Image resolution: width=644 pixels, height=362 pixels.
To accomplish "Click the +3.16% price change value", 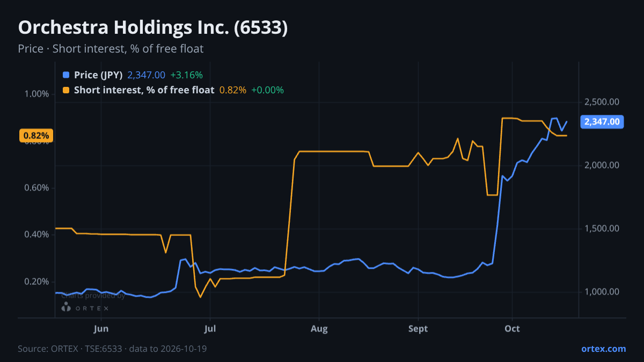I will [187, 75].
